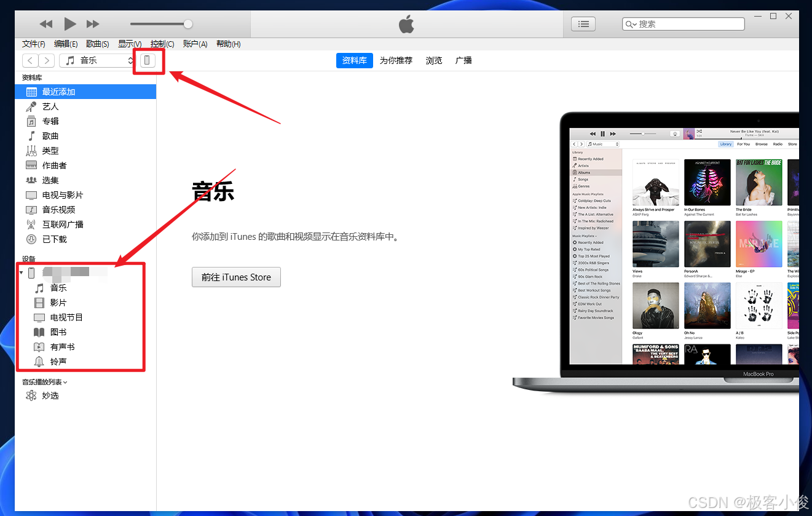Click the 艺人 microphone icon
812x516 pixels.
(31, 106)
